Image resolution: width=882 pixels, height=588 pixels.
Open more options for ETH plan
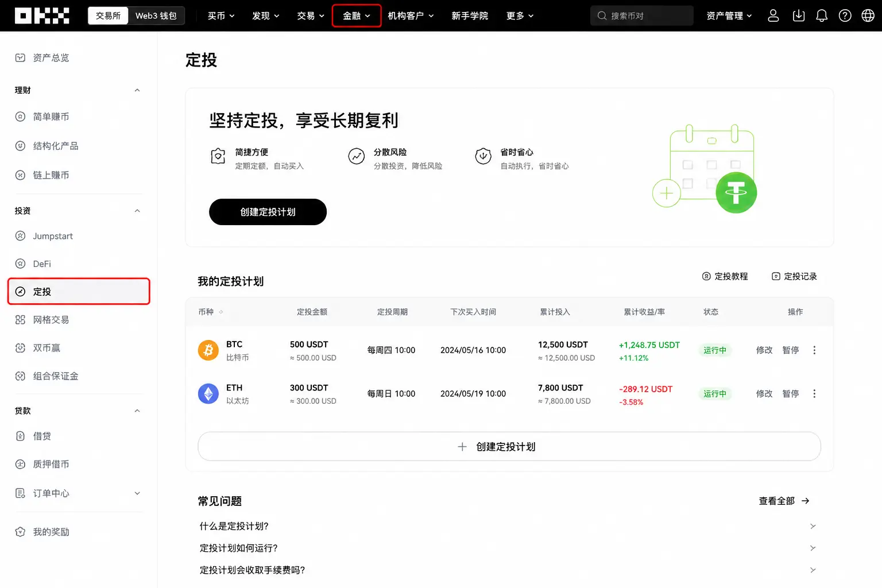(x=814, y=394)
